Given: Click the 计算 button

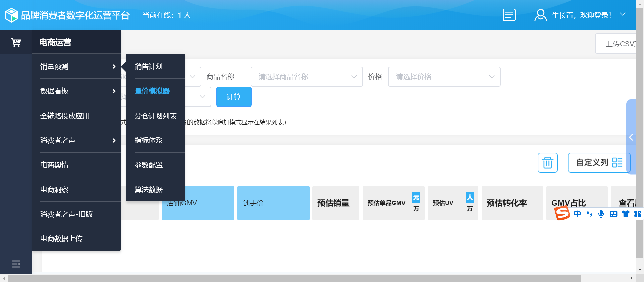Looking at the screenshot, I should [x=234, y=97].
